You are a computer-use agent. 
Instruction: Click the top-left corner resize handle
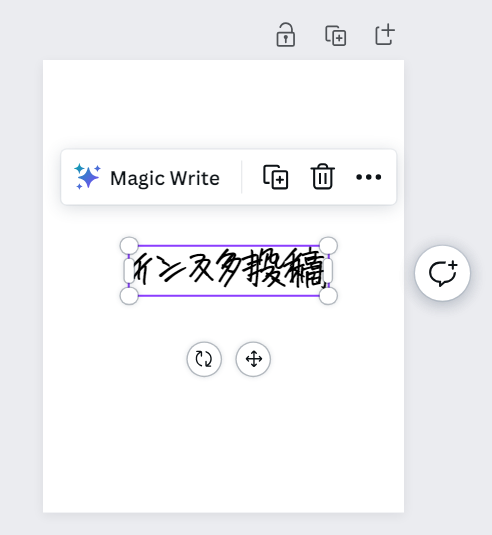point(129,246)
